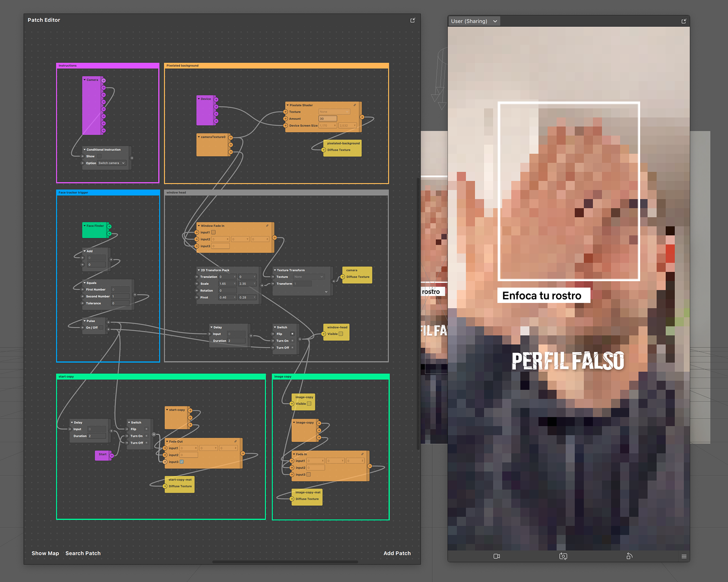The image size is (728, 582).
Task: Click the Pixelate Shader link icon
Action: pos(355,105)
